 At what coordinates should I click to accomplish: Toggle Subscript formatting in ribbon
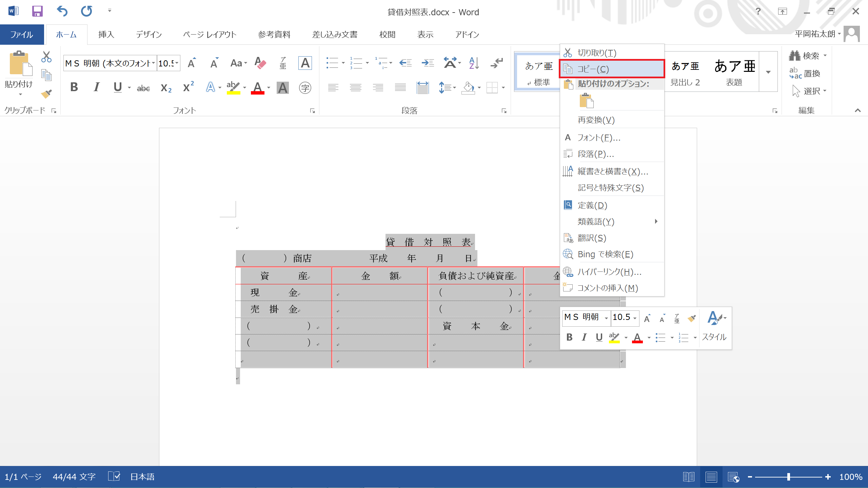(166, 88)
